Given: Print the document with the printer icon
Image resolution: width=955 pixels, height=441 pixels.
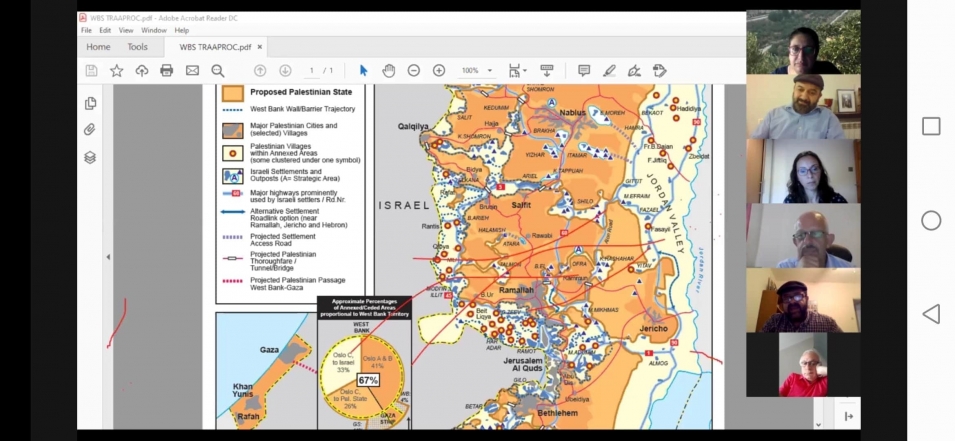Looking at the screenshot, I should coord(167,71).
